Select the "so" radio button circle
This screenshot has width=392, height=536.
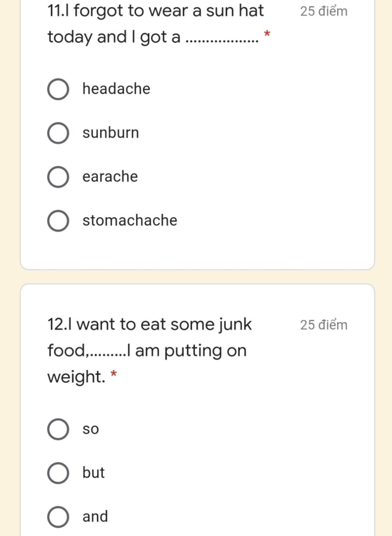pos(58,429)
